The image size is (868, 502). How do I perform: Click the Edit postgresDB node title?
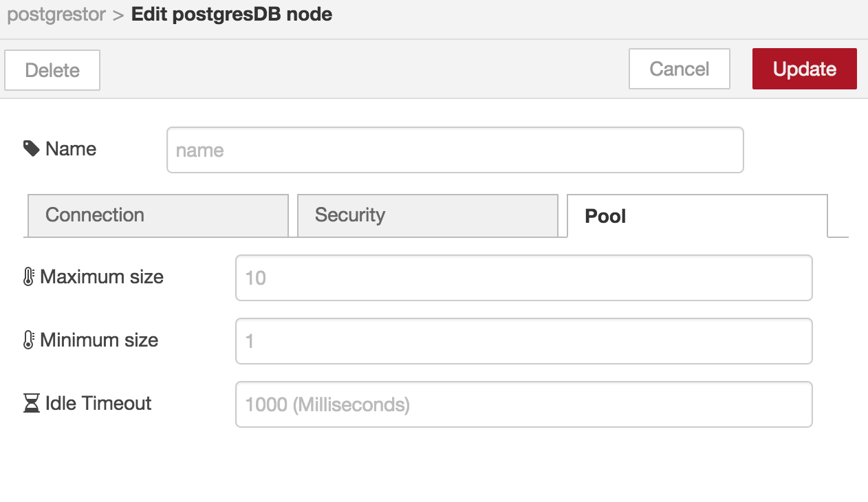pyautogui.click(x=232, y=15)
